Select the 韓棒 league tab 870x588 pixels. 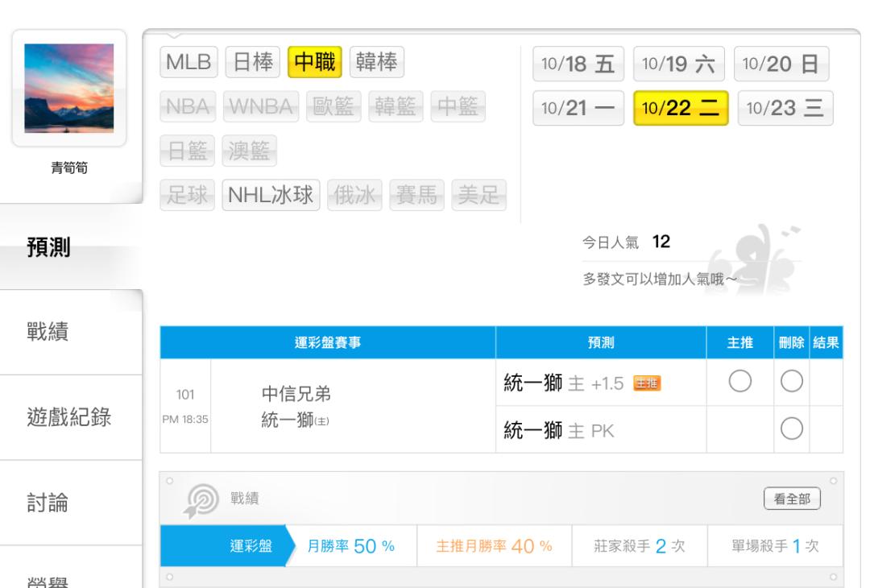coord(377,62)
